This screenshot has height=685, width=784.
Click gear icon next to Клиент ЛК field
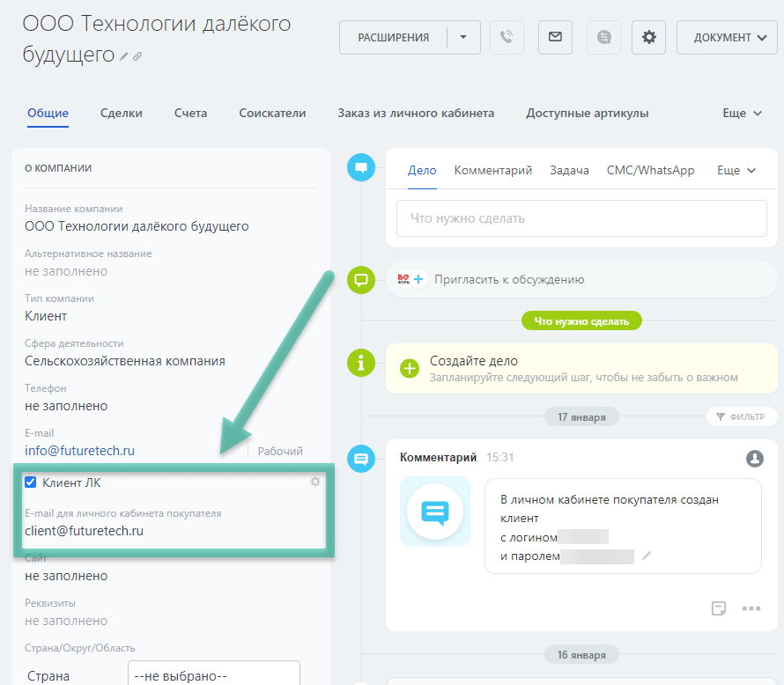[315, 482]
